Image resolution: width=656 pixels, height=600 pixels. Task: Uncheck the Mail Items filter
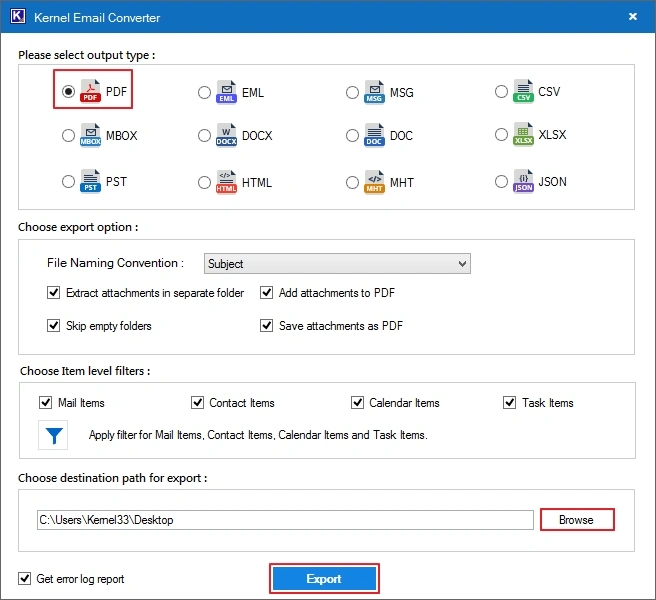pyautogui.click(x=46, y=403)
